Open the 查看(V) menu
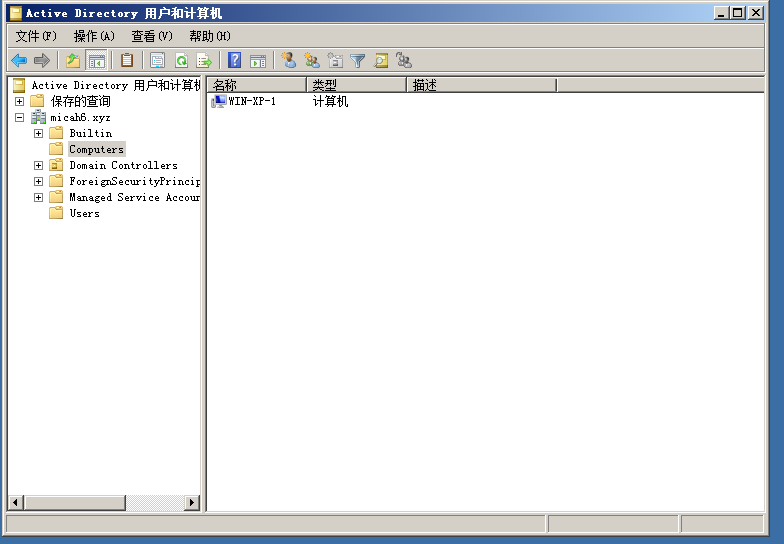The width and height of the screenshot is (784, 544). [x=152, y=36]
